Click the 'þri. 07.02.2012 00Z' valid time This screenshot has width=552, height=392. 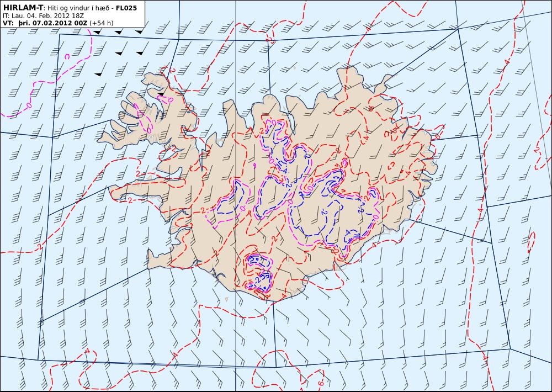pos(53,23)
